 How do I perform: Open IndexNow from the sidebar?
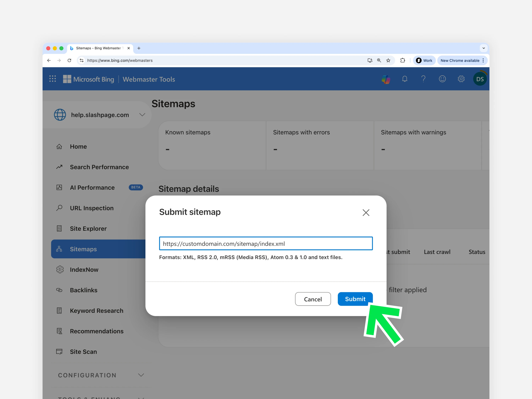[84, 270]
